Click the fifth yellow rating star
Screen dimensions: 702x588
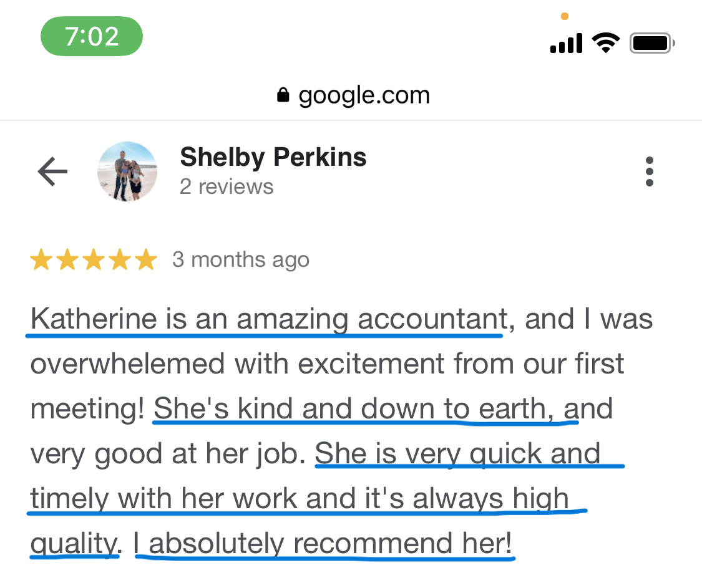[x=146, y=260]
